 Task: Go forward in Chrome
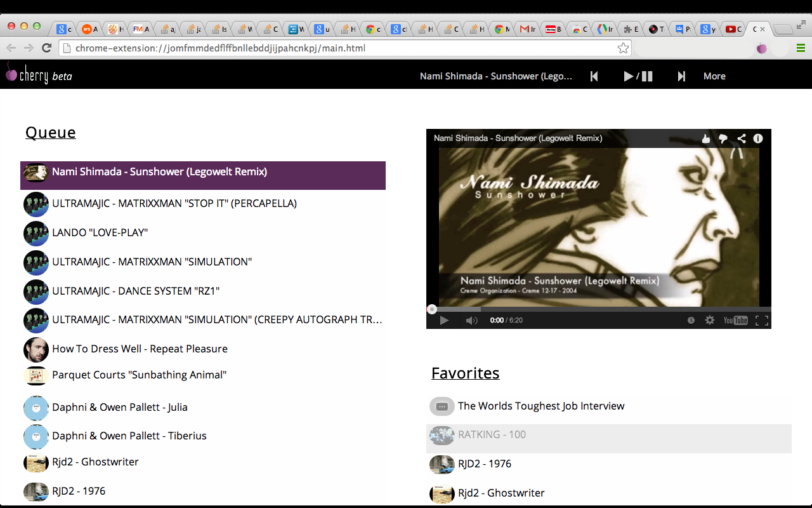click(x=29, y=48)
